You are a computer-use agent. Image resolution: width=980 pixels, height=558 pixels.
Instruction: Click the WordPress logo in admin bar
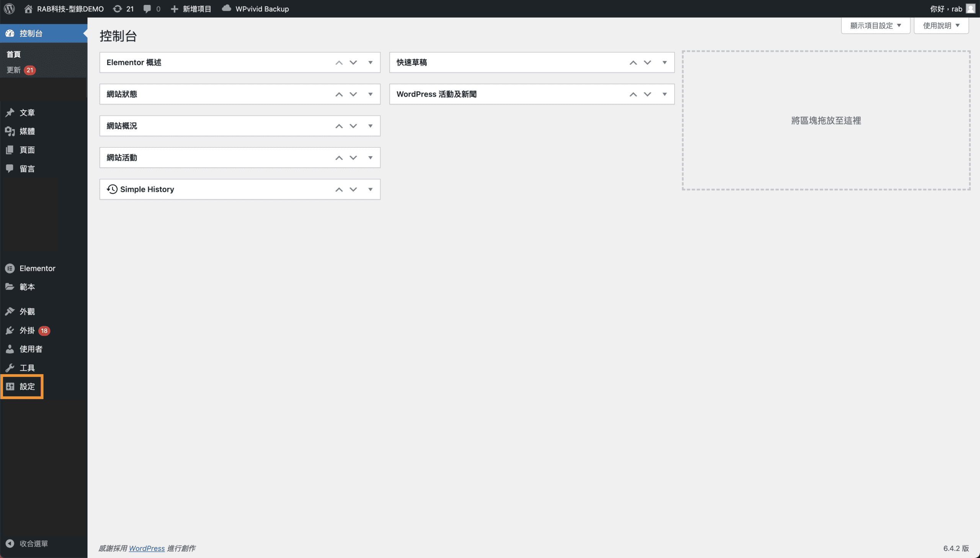[x=9, y=8]
